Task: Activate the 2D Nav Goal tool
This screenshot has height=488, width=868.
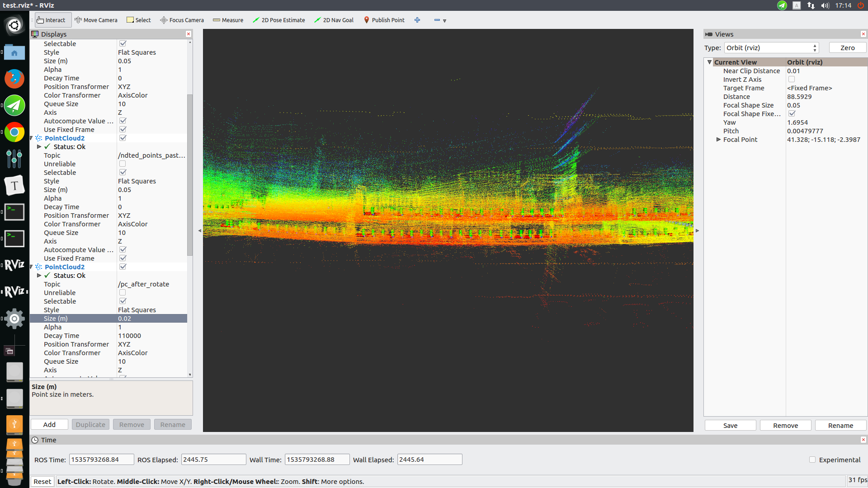Action: (x=334, y=20)
